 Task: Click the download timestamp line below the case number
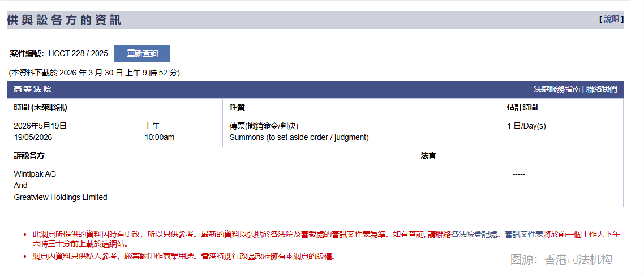click(95, 73)
